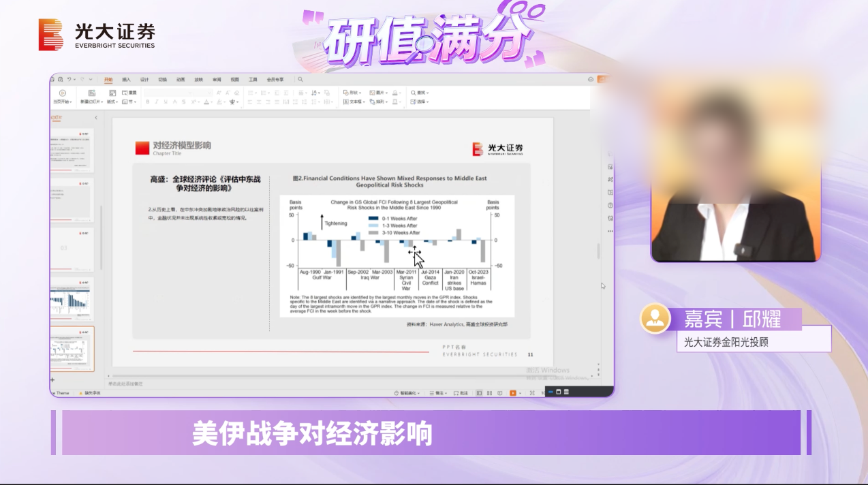The image size is (868, 485).
Task: Open the 版式 layout dropdown
Action: 112,101
